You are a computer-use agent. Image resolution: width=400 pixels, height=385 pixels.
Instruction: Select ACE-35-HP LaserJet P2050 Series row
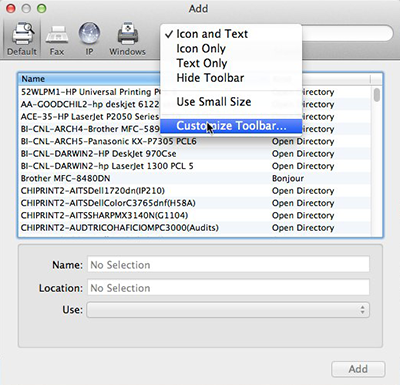pyautogui.click(x=194, y=117)
